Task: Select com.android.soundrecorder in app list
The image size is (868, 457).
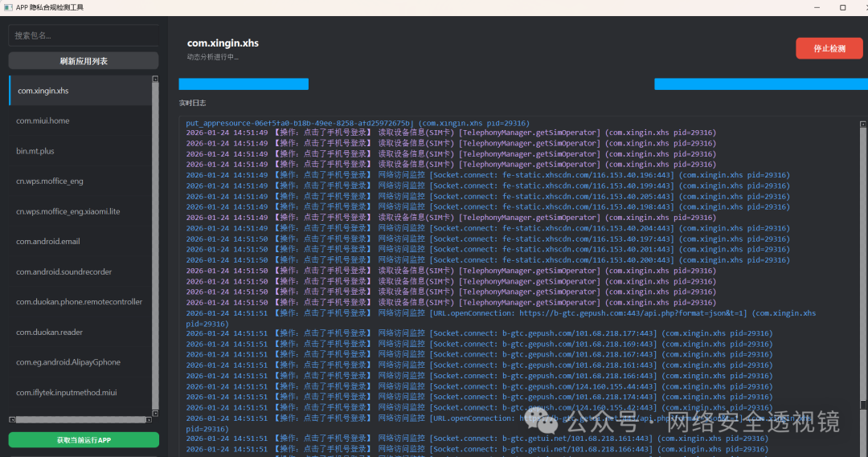Action: pos(80,271)
